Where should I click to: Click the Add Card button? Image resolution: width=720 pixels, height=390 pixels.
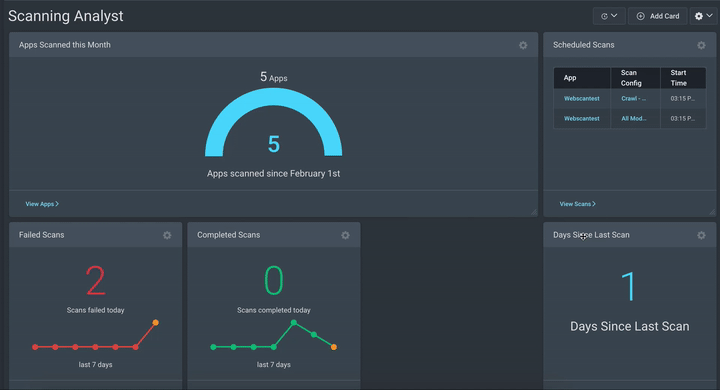click(x=658, y=16)
